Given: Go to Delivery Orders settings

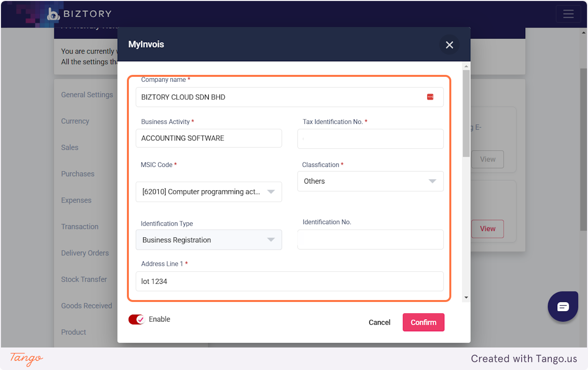Looking at the screenshot, I should pyautogui.click(x=85, y=254).
